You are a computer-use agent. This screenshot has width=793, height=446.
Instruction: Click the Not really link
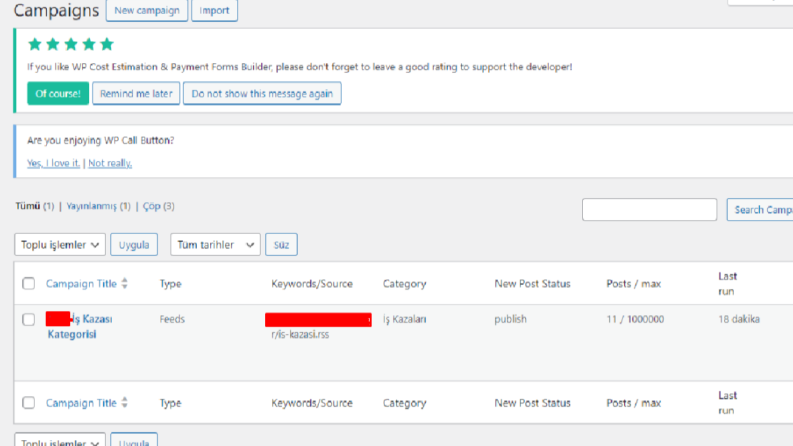110,163
